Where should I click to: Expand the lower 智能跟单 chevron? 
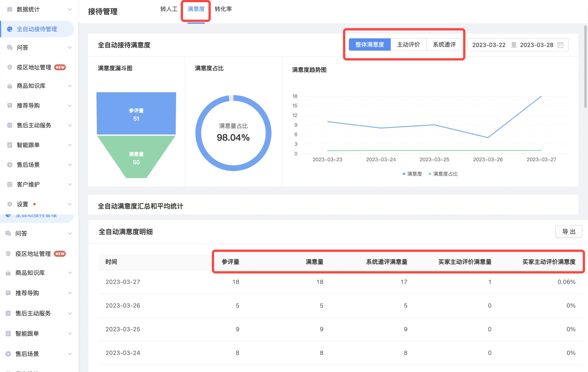[70, 333]
